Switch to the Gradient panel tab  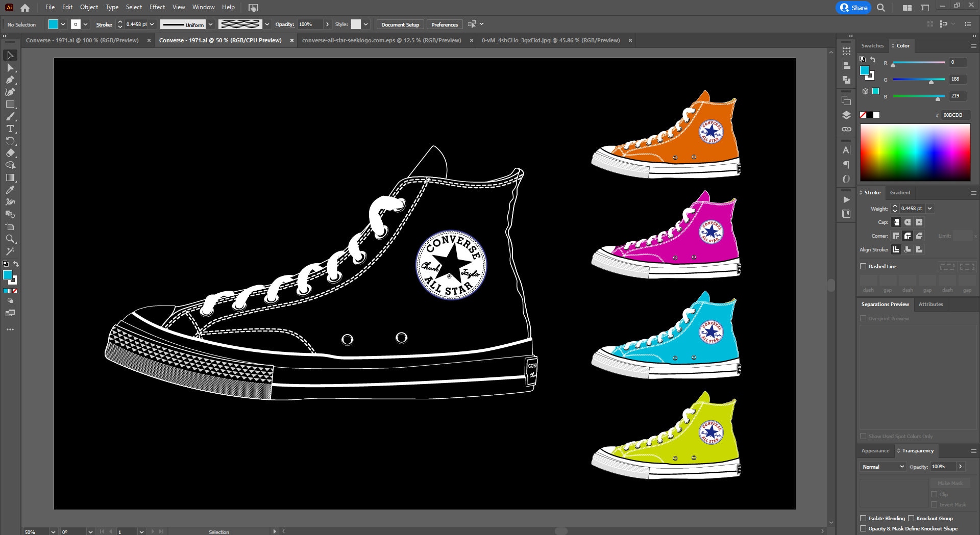(900, 192)
